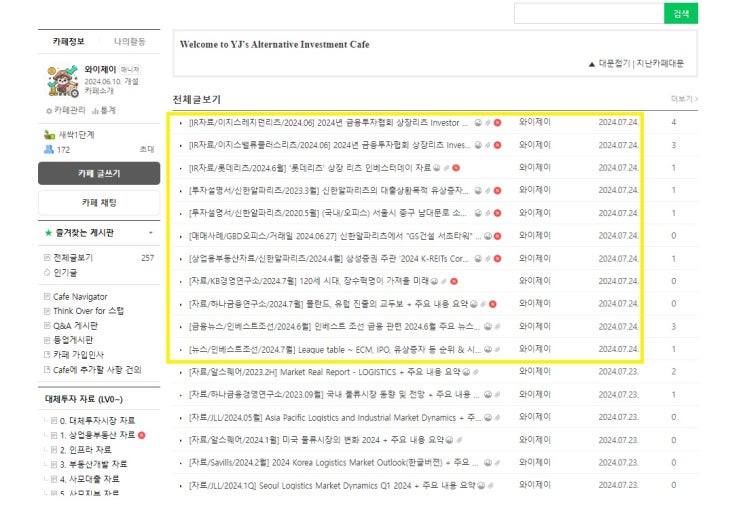Open the 카페관리 gear icon
Screen dimensions: 743x526
tap(49, 111)
